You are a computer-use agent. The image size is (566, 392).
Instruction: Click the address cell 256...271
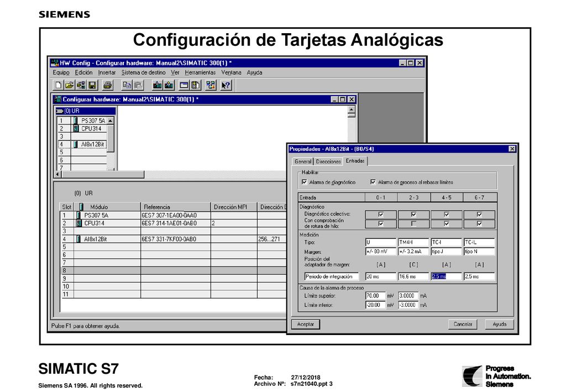click(272, 239)
